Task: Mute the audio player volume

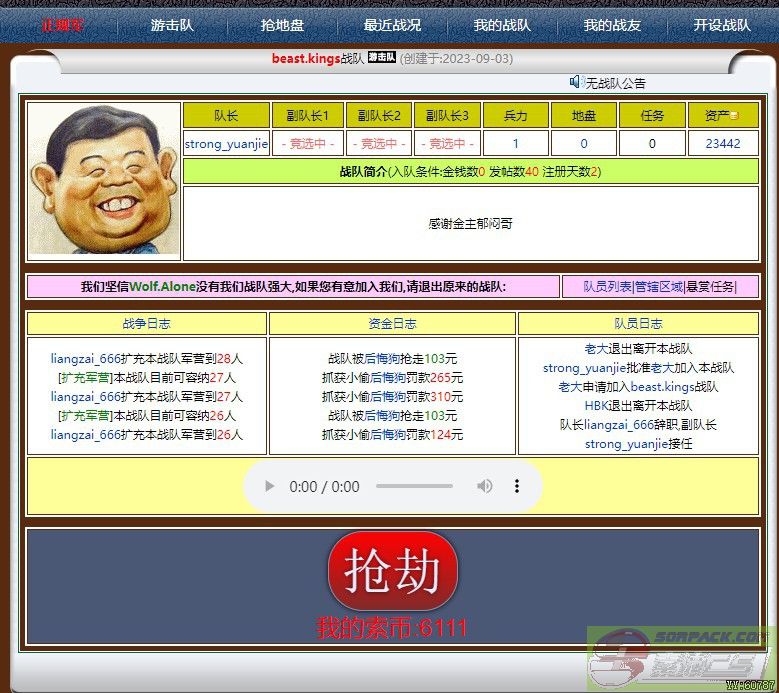Action: coord(484,487)
